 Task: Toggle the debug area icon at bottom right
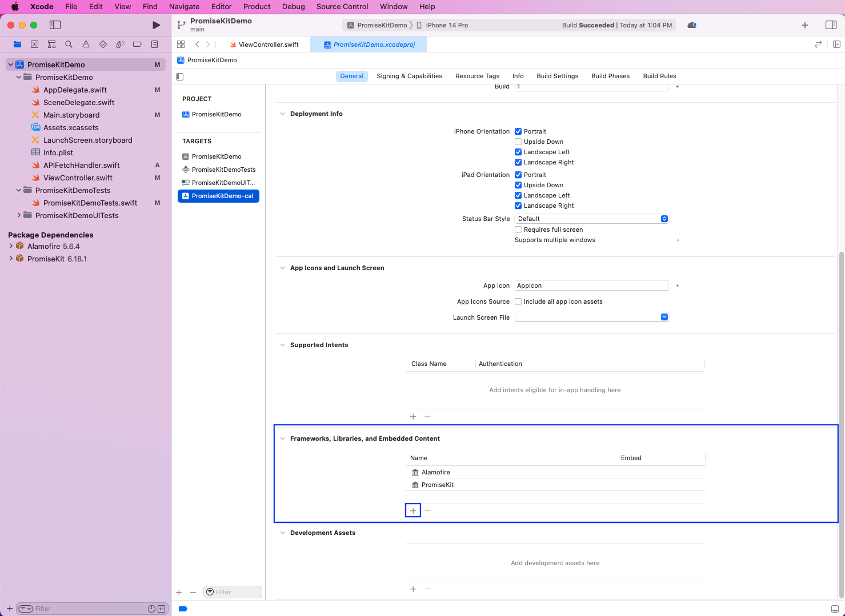tap(835, 609)
